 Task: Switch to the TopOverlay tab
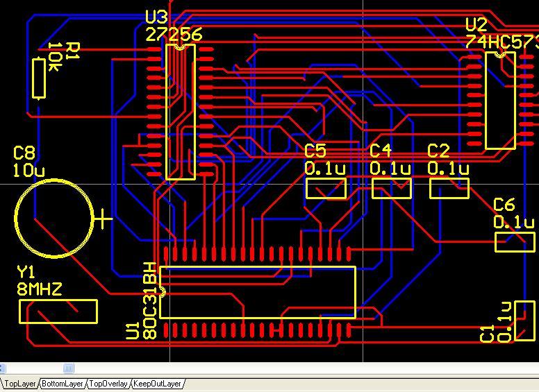coord(108,384)
